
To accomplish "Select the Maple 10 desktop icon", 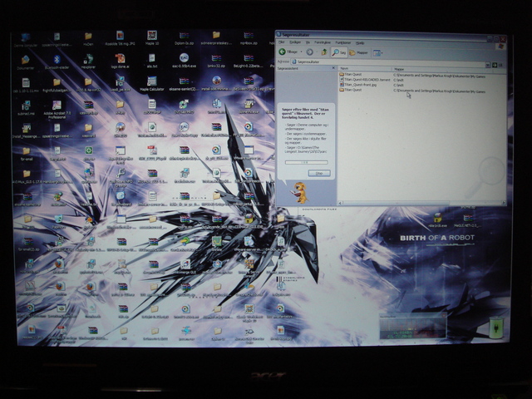I will [x=152, y=38].
